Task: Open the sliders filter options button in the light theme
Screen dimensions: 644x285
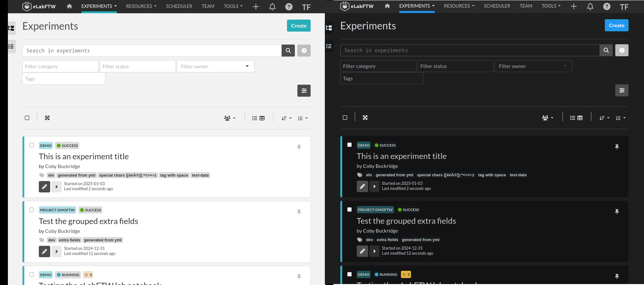Action: point(304,91)
